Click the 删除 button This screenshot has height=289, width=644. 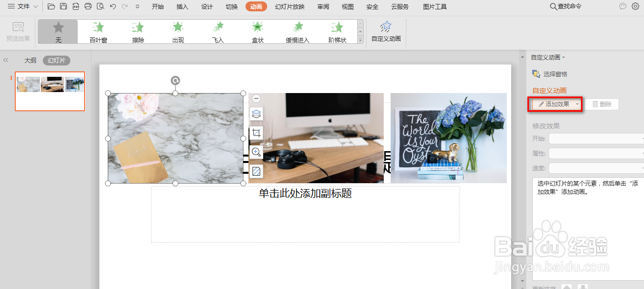pos(602,104)
